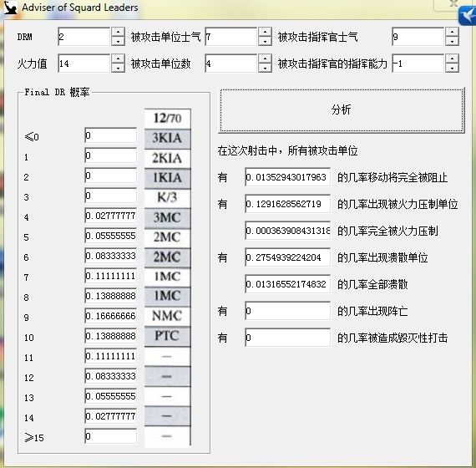The width and height of the screenshot is (476, 468).
Task: Select the 出现溃散单位 probability field
Action: (288, 257)
